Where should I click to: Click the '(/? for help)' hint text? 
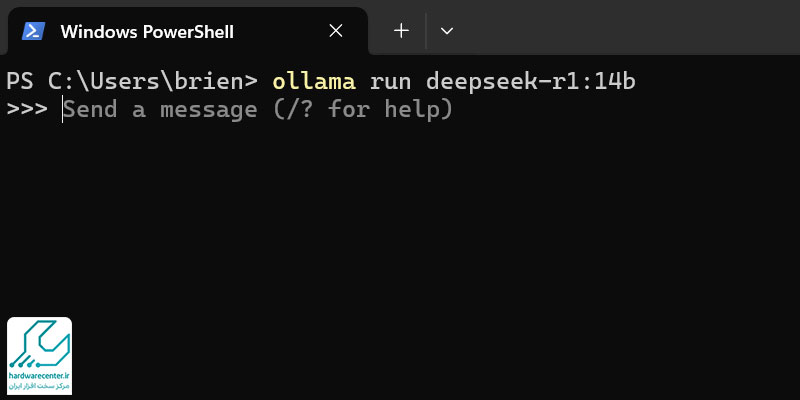click(x=363, y=109)
